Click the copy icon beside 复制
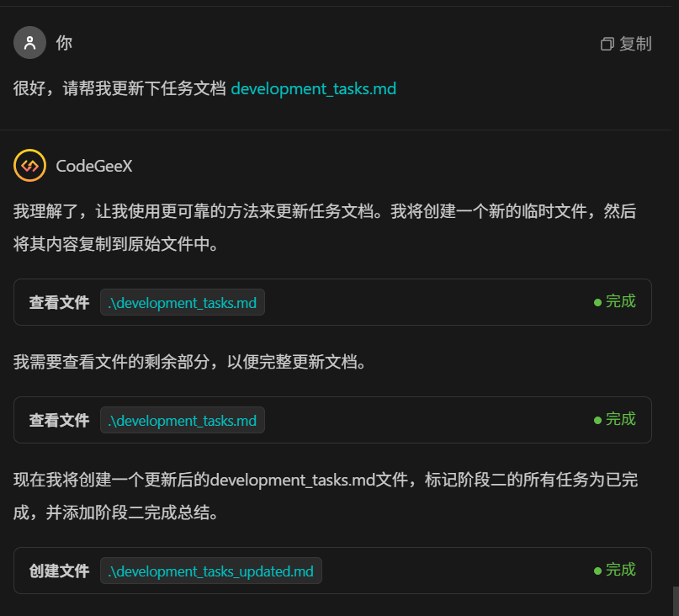Image resolution: width=679 pixels, height=616 pixels. (607, 44)
